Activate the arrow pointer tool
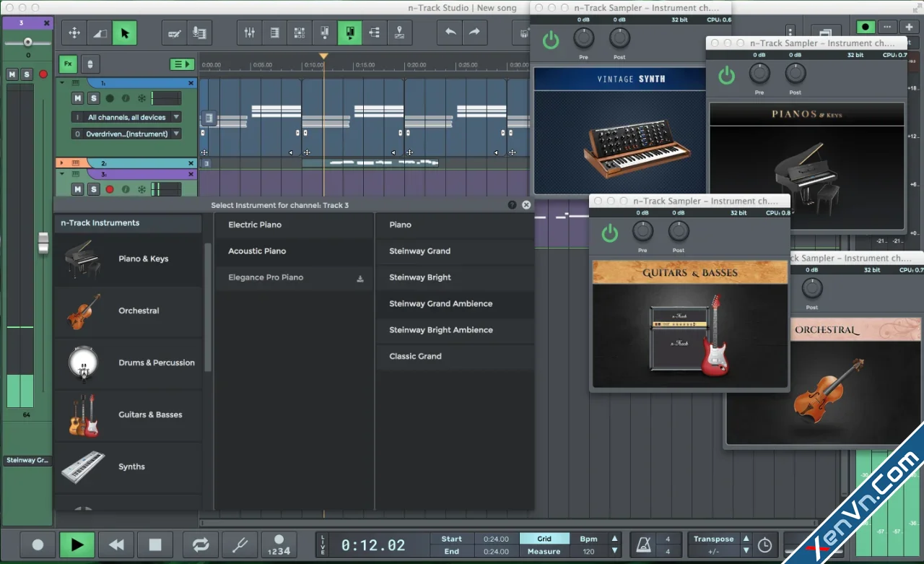This screenshot has height=564, width=924. [x=125, y=32]
